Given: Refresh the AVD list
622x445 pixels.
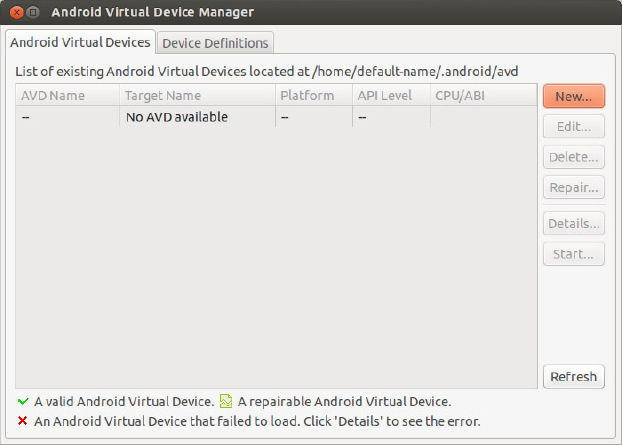Looking at the screenshot, I should pos(574,377).
